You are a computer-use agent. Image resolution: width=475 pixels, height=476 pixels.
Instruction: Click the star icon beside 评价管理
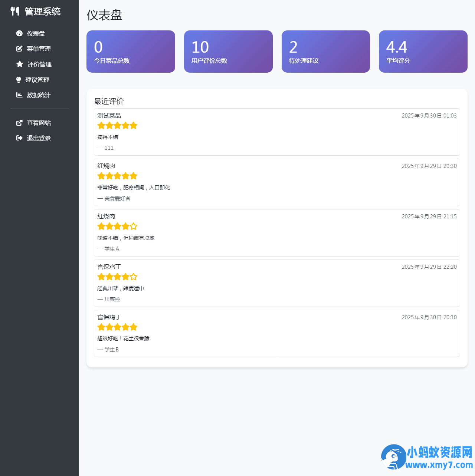[x=20, y=64]
